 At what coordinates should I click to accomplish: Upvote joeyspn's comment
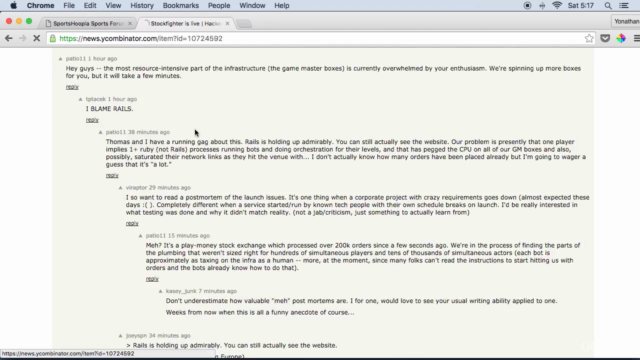(120, 336)
